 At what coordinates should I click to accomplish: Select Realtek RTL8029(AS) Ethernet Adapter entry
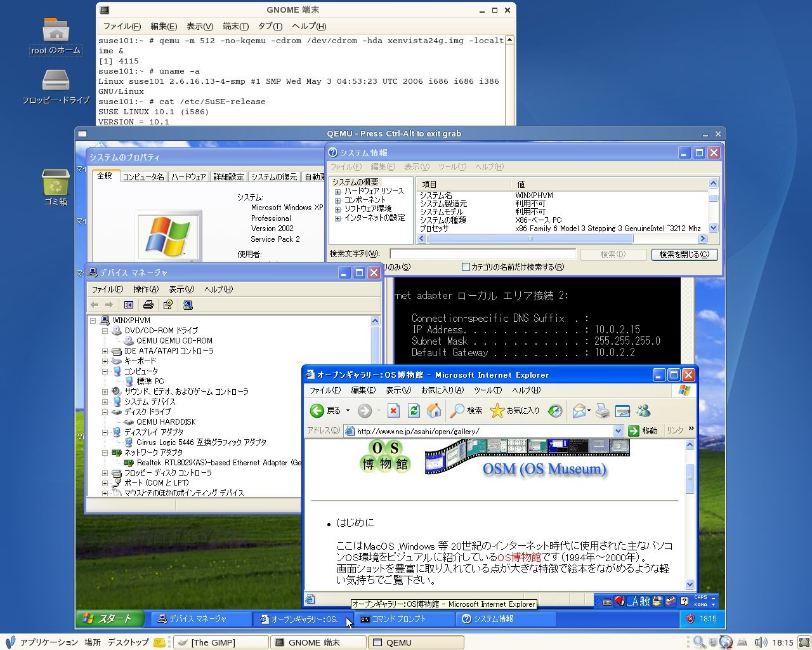pos(219,463)
